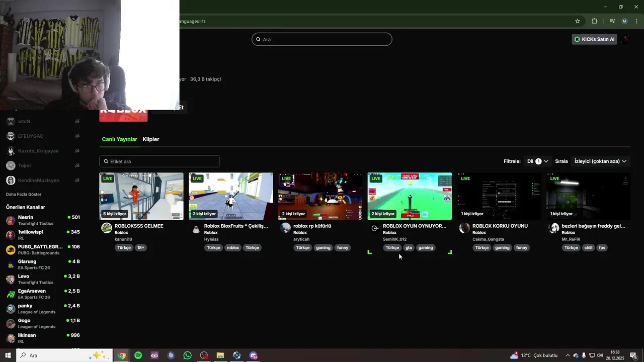Screen dimensions: 644x362
Task: Open kanuni18 channel name link
Action: (123, 239)
